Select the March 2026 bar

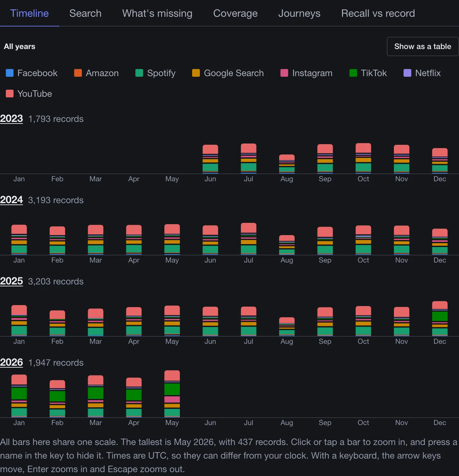coord(96,396)
